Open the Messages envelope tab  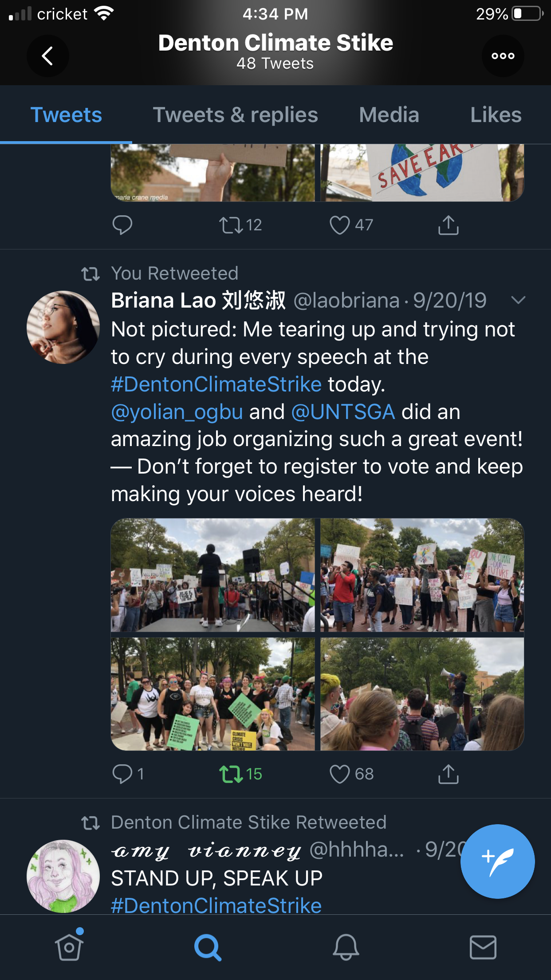coord(483,947)
